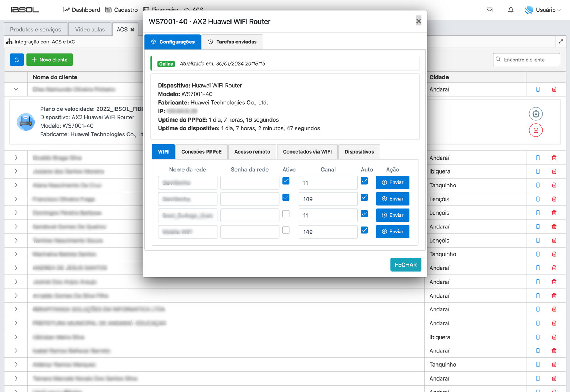
Task: Open the router settings gear icon
Action: click(x=536, y=114)
